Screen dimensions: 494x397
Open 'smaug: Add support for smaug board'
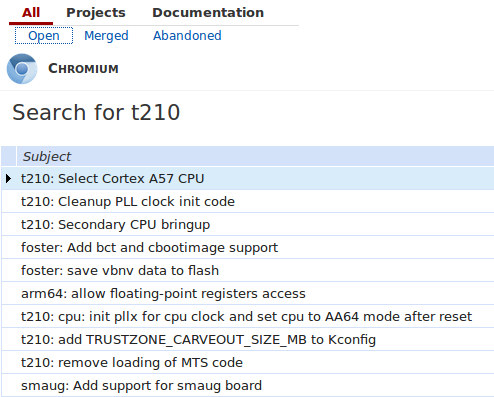coord(141,386)
